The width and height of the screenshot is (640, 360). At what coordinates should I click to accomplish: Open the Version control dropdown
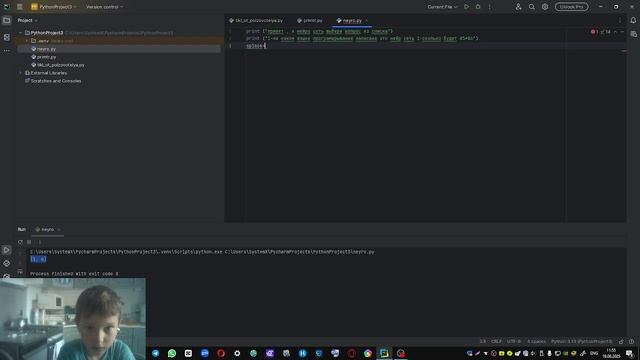click(x=104, y=7)
